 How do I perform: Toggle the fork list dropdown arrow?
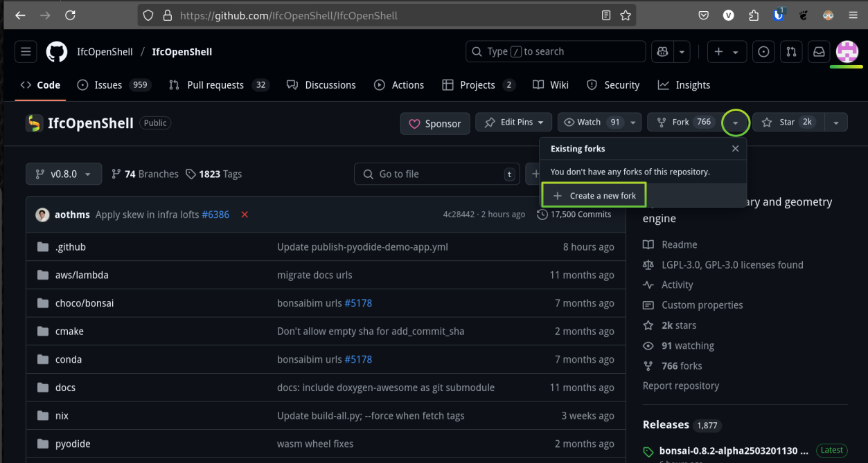(x=735, y=123)
